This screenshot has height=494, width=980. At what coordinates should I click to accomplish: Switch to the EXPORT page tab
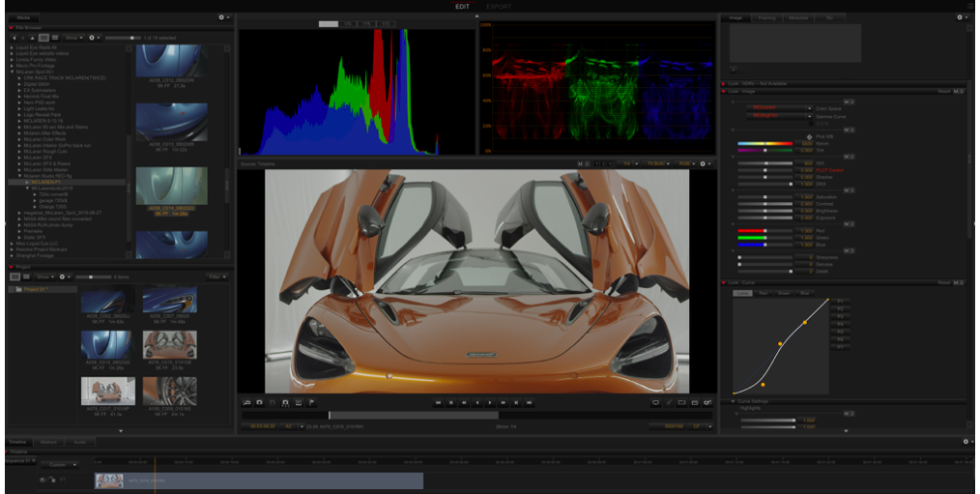(x=499, y=6)
